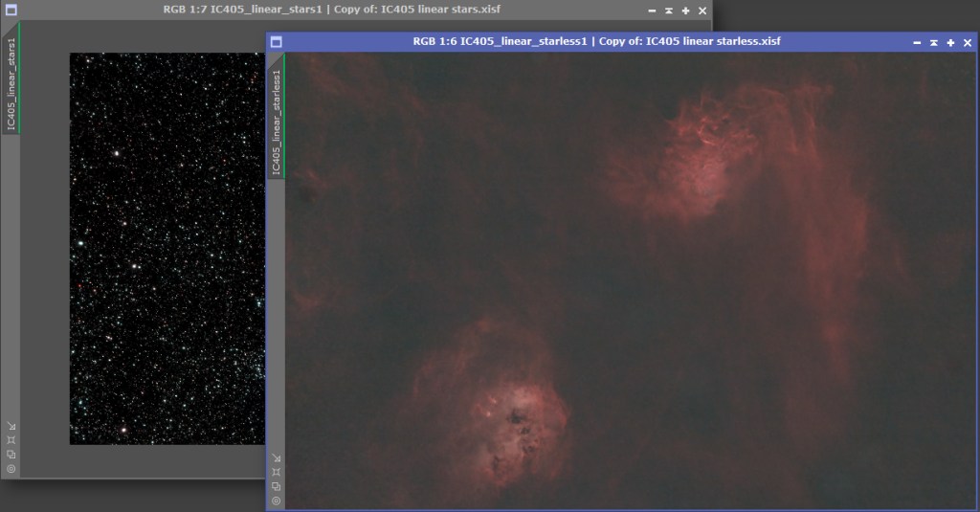Maximize the IC405_linear_stars1 window using the plus button

tap(685, 11)
